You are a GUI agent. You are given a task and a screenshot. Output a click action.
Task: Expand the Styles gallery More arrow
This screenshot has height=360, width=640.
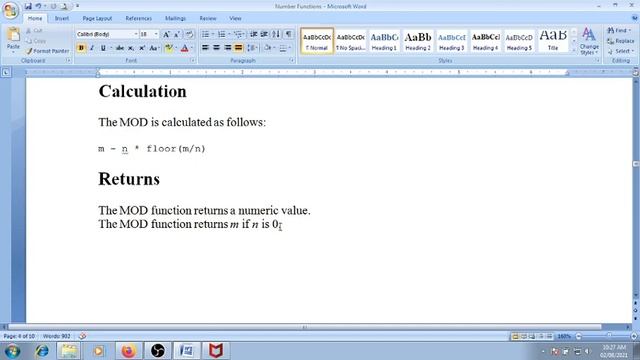coord(574,50)
